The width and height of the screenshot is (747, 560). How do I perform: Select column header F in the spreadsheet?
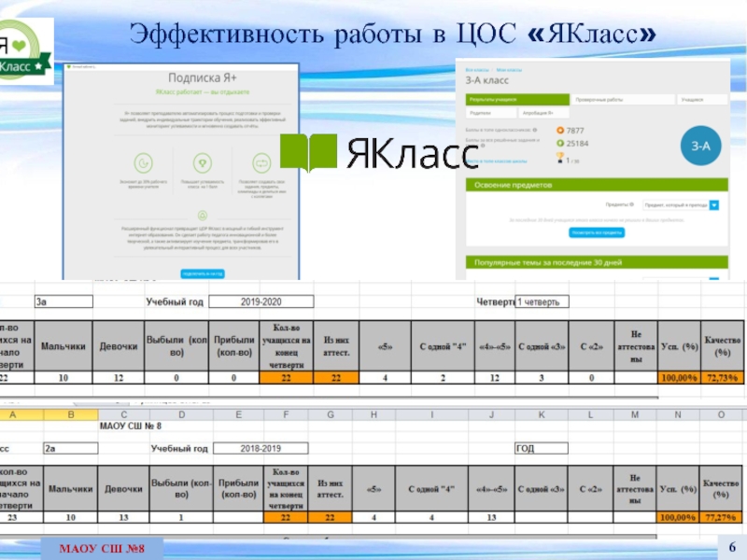pyautogui.click(x=286, y=414)
